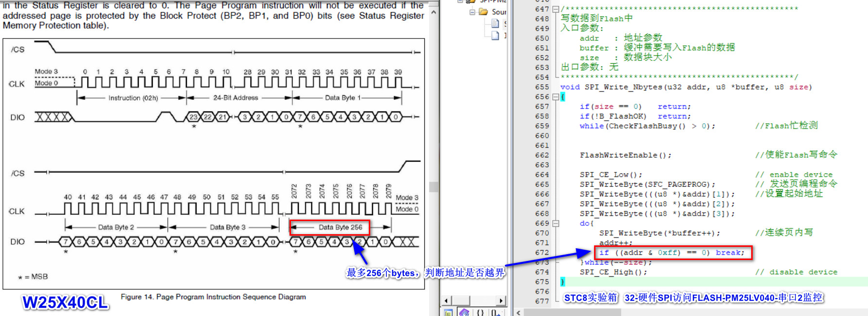868x316 pixels.
Task: Click 'Data Byte 2' label in timing diagram
Action: [116, 227]
